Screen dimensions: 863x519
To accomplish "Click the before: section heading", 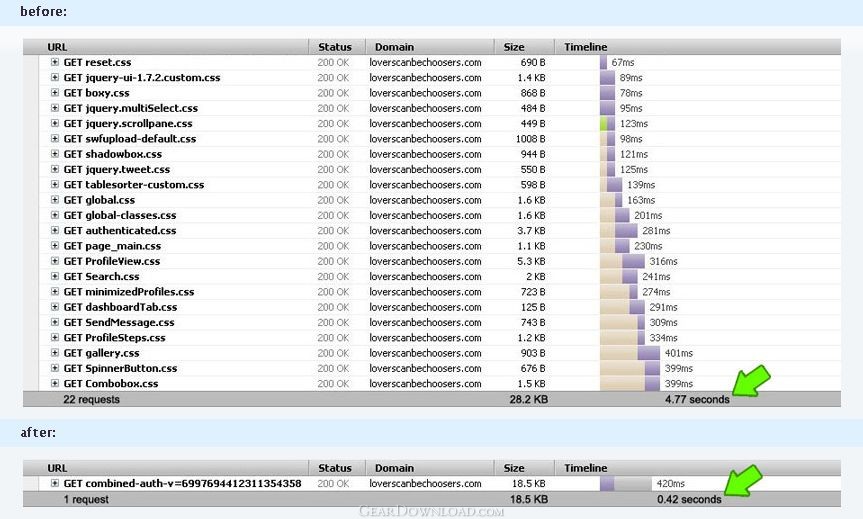I will tap(43, 12).
